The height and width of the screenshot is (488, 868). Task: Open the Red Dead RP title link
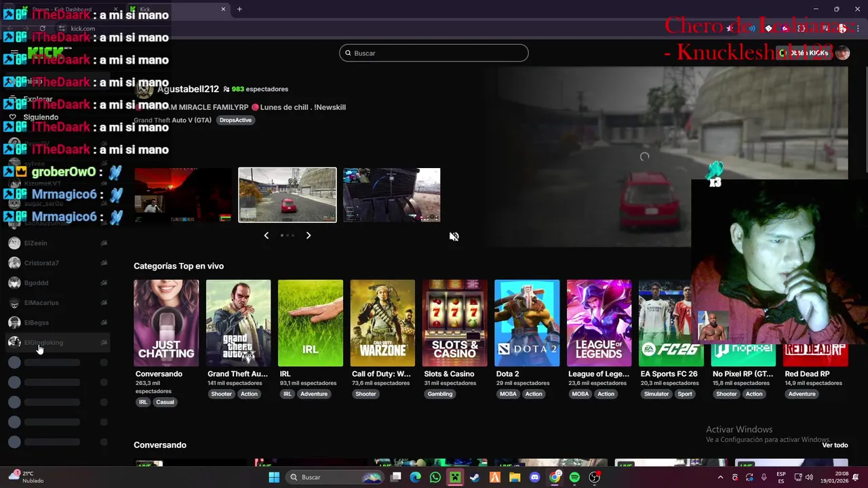coord(807,374)
